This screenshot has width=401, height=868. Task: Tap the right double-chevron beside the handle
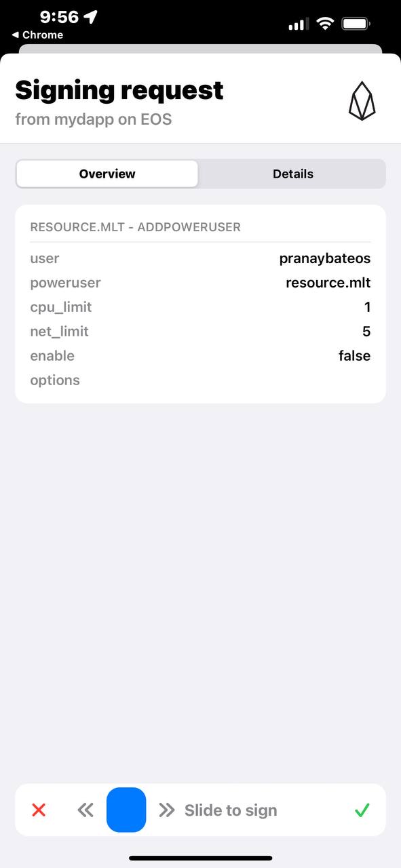click(165, 810)
